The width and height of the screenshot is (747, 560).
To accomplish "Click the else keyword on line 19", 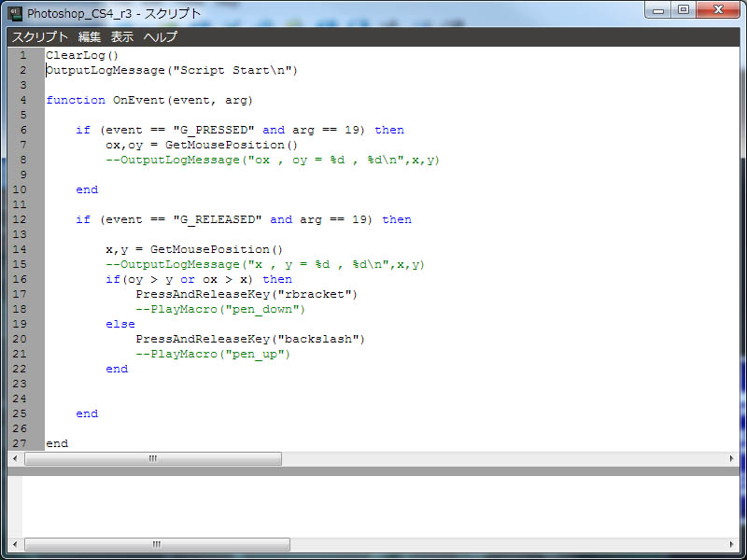I will click(x=120, y=324).
